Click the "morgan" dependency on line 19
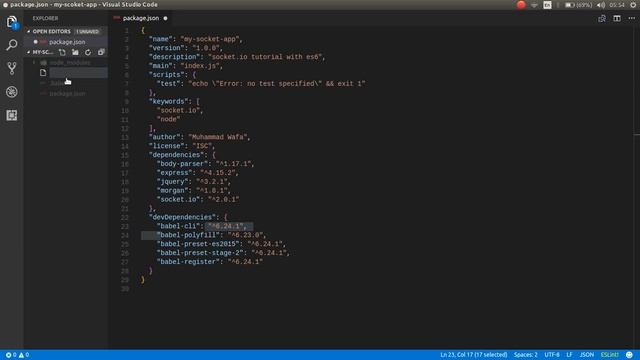This screenshot has width=640, height=360. (x=172, y=191)
